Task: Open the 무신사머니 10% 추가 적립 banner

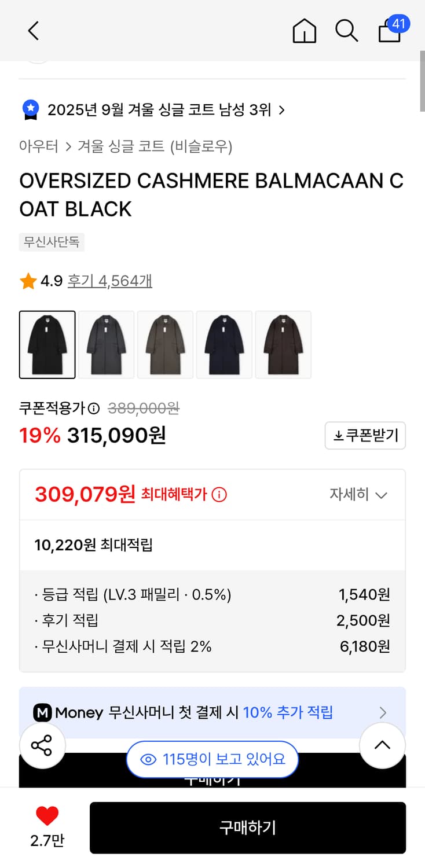Action: [x=212, y=712]
